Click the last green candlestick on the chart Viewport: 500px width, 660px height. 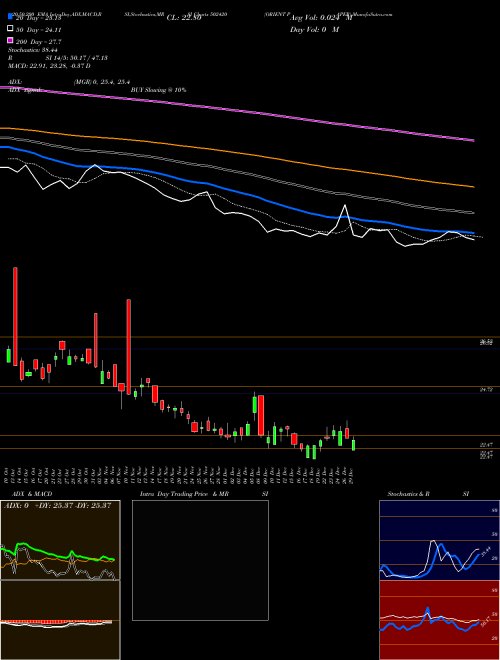354,445
